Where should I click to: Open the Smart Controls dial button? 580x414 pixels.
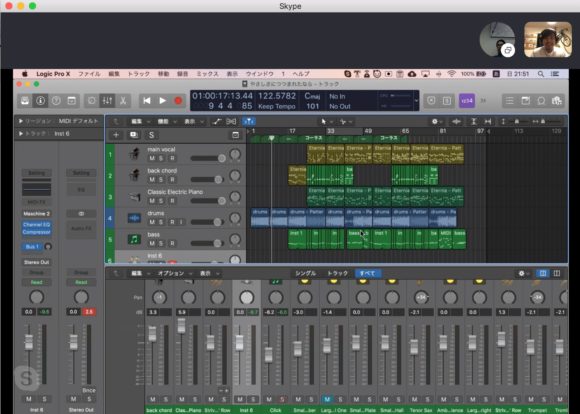pyautogui.click(x=92, y=101)
